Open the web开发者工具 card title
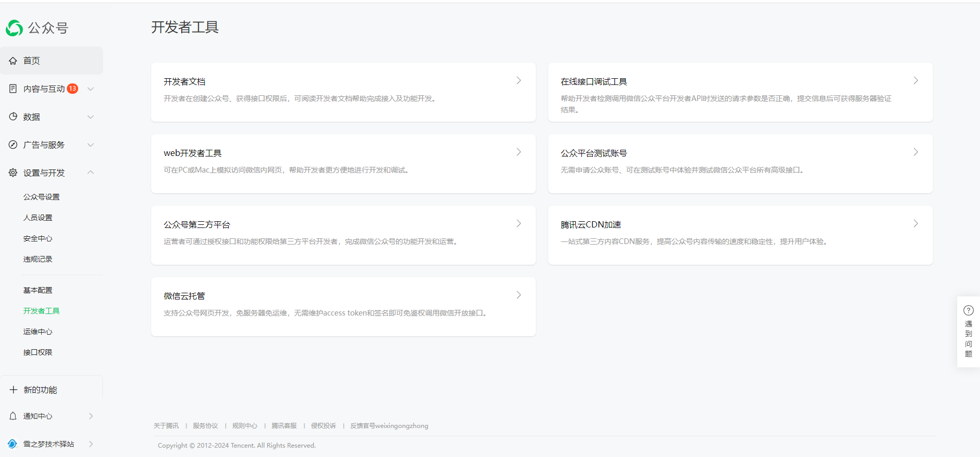The height and width of the screenshot is (457, 980). coord(193,153)
